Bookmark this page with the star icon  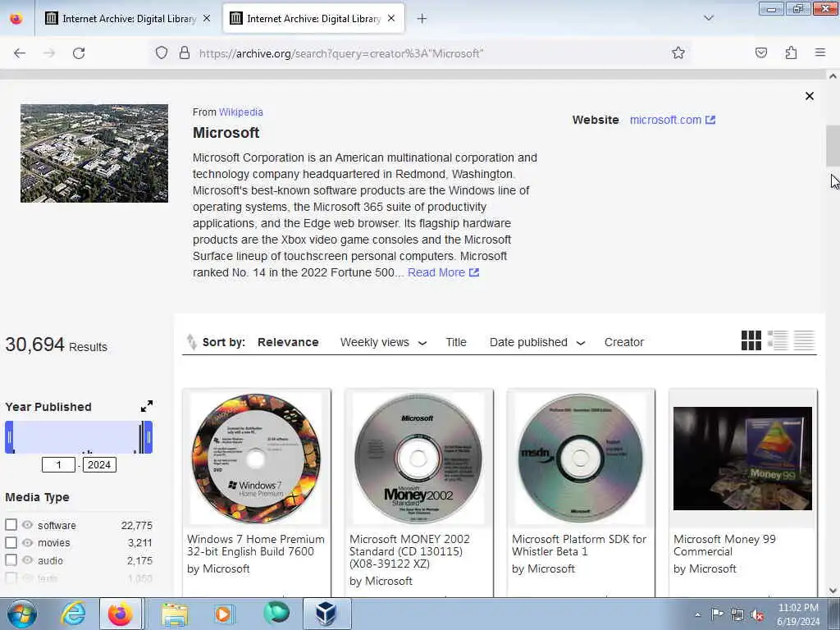pyautogui.click(x=678, y=53)
